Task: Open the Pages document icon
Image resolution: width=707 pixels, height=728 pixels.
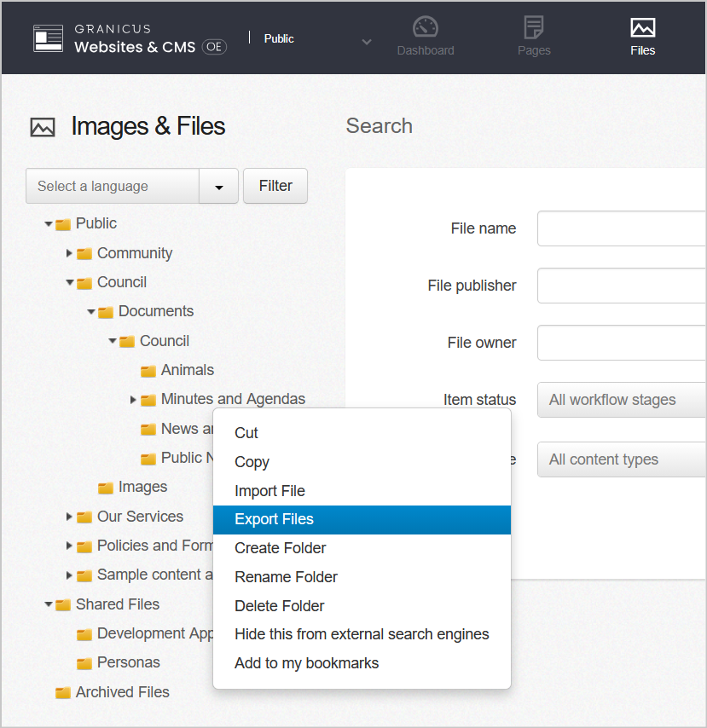Action: (x=533, y=27)
